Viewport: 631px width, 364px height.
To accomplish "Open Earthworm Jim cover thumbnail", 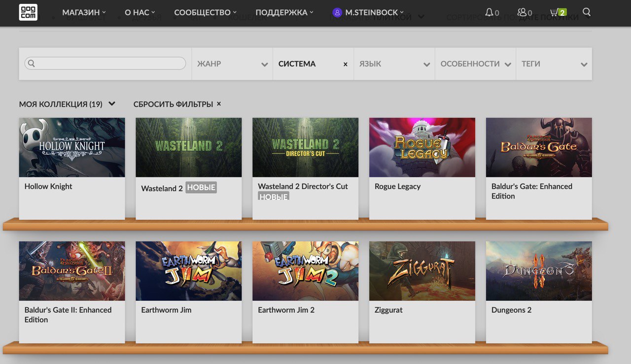I will tap(189, 271).
